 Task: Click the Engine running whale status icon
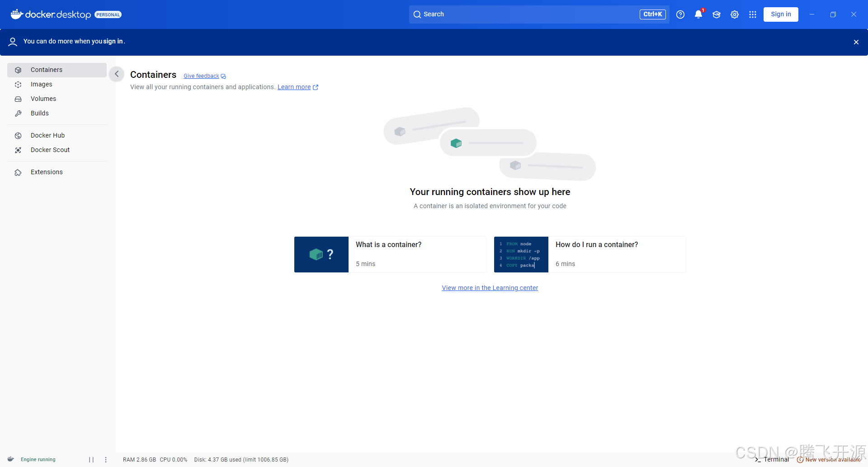pos(11,459)
